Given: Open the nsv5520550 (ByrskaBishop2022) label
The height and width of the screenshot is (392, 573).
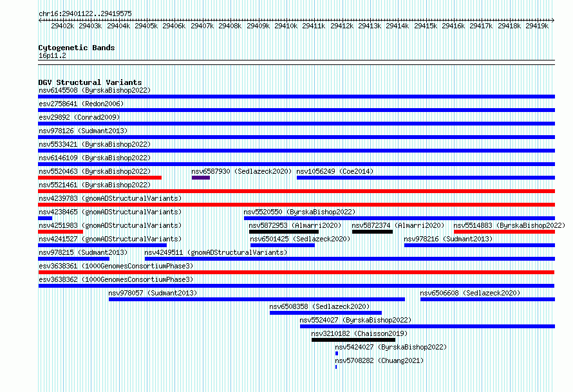Looking at the screenshot, I should (x=299, y=212).
